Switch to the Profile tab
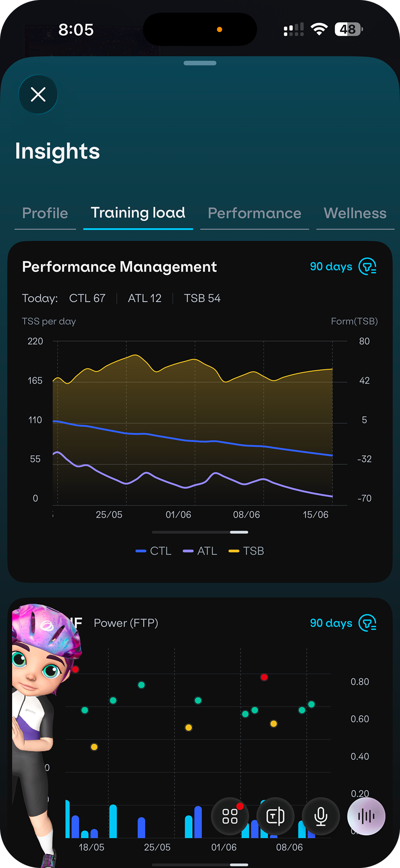Screen dimensions: 400x868 45,213
